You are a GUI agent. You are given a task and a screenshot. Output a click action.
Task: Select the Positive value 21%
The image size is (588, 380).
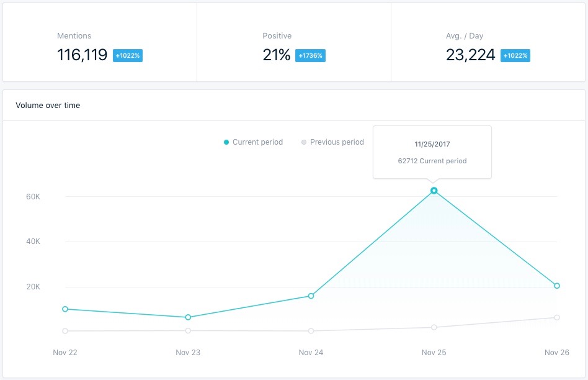[x=277, y=55]
